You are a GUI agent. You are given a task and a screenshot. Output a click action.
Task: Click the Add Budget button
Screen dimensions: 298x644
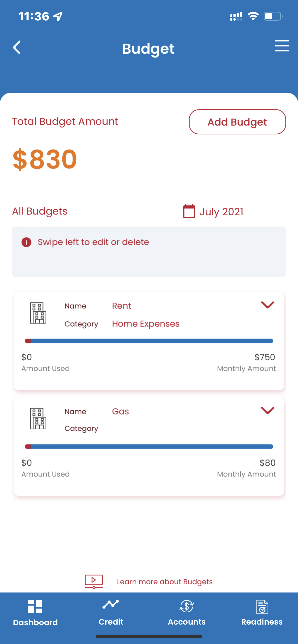tap(237, 122)
